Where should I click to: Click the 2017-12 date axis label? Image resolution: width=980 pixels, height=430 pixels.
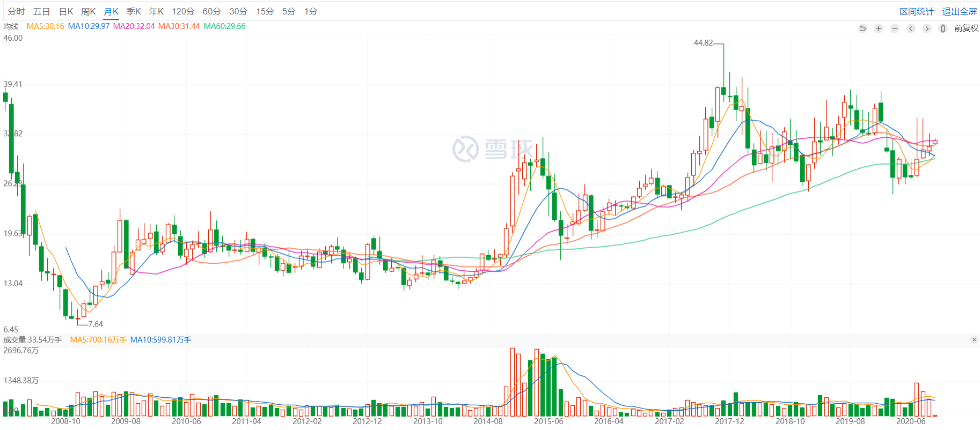(729, 421)
